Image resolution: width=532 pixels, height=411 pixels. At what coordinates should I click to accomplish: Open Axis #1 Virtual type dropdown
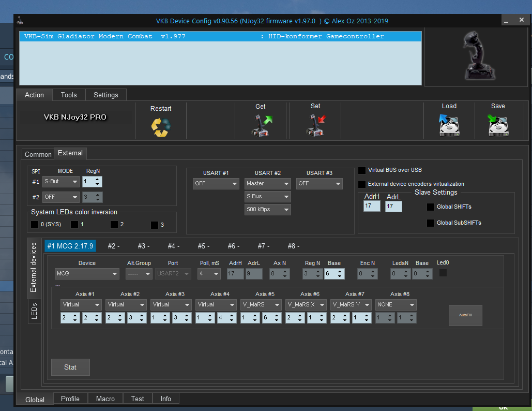coord(81,305)
